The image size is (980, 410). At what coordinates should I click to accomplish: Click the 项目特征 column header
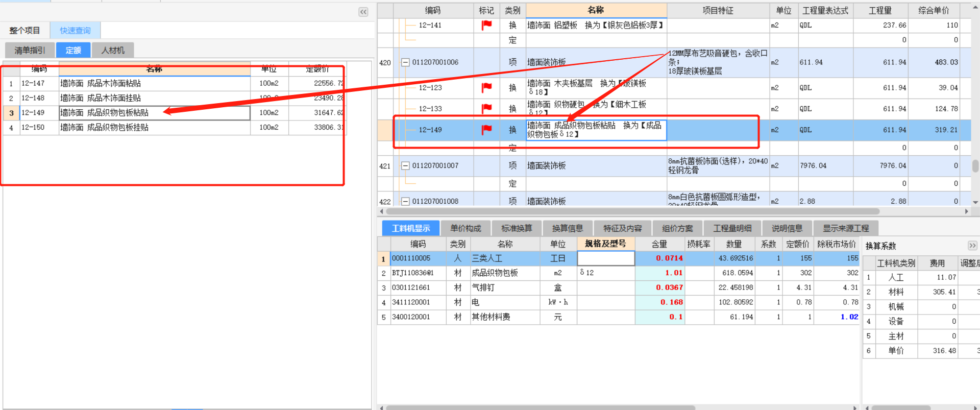click(718, 10)
